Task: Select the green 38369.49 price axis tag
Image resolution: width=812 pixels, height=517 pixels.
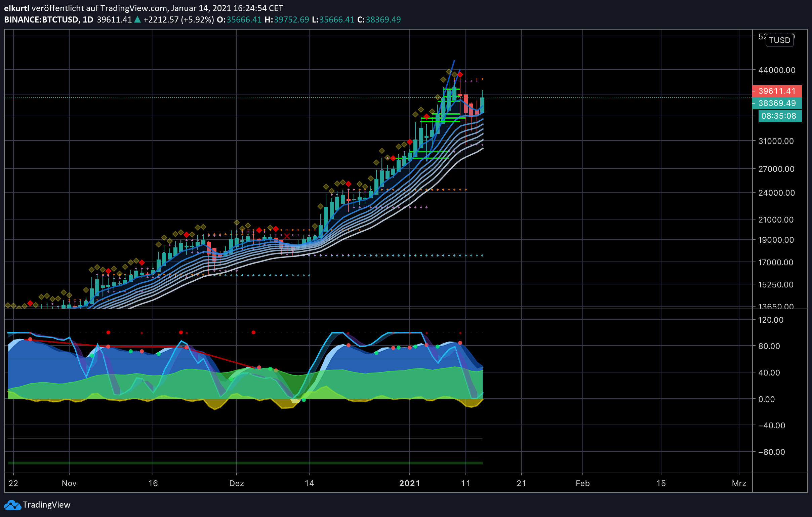Action: click(777, 103)
